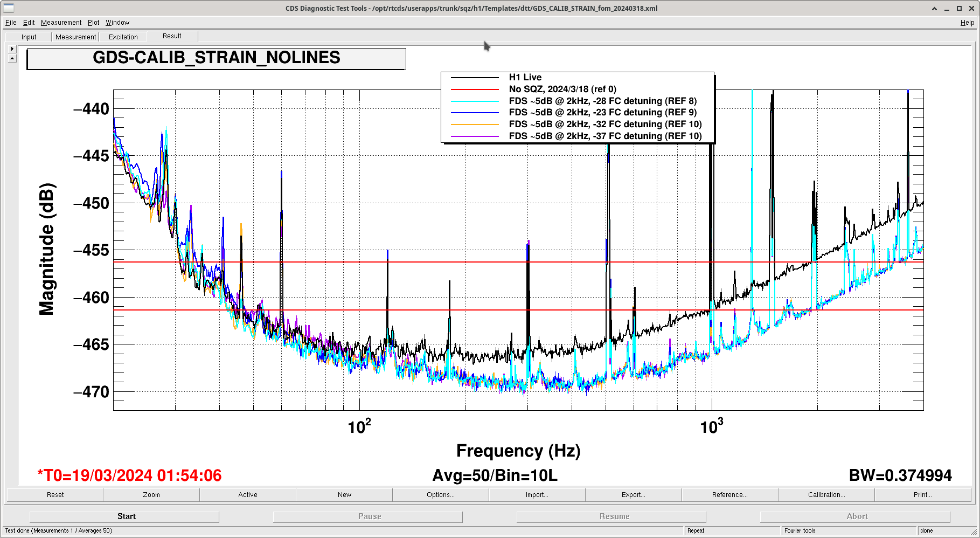Click the Zoom button below the plot

point(151,495)
